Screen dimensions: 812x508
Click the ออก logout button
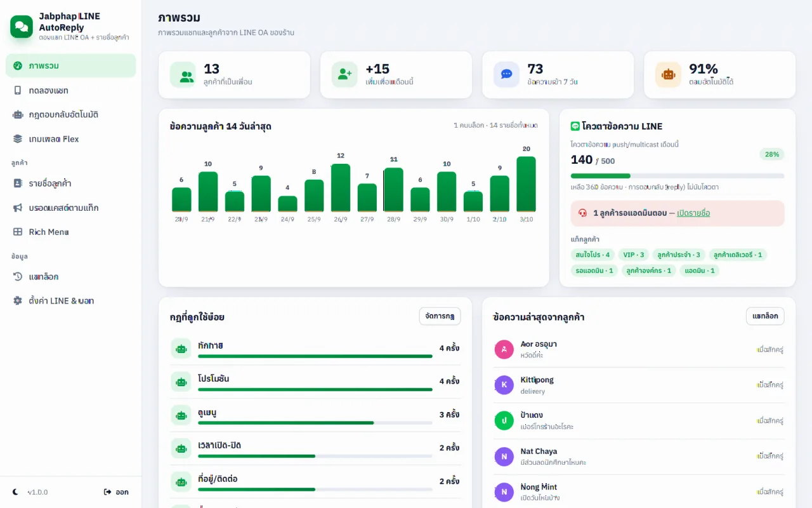tap(116, 492)
